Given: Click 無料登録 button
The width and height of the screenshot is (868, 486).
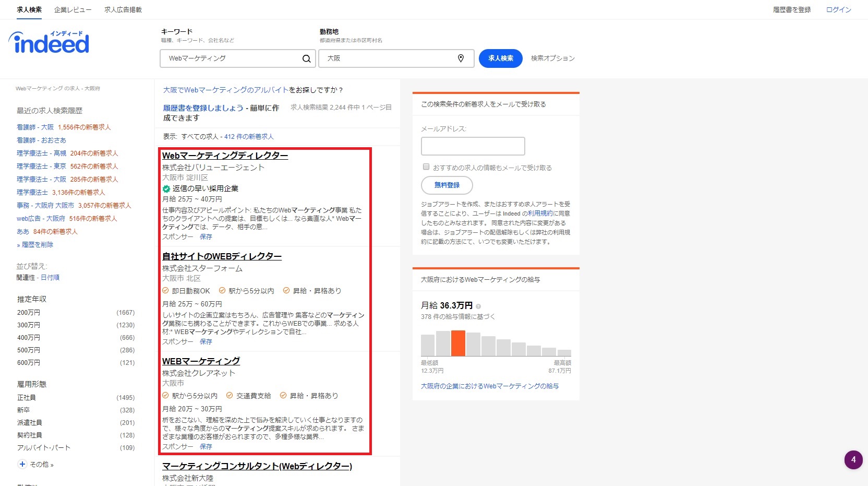Looking at the screenshot, I should (447, 185).
